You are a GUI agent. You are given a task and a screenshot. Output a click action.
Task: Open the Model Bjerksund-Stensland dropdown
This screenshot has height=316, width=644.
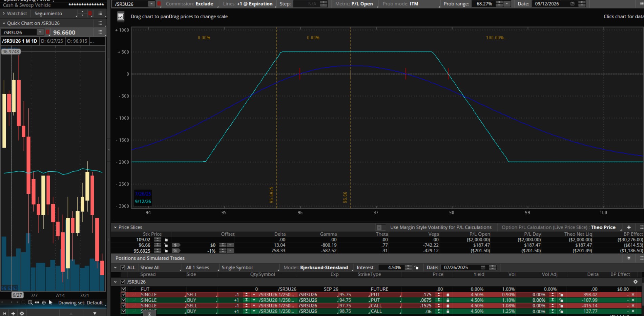pos(324,268)
